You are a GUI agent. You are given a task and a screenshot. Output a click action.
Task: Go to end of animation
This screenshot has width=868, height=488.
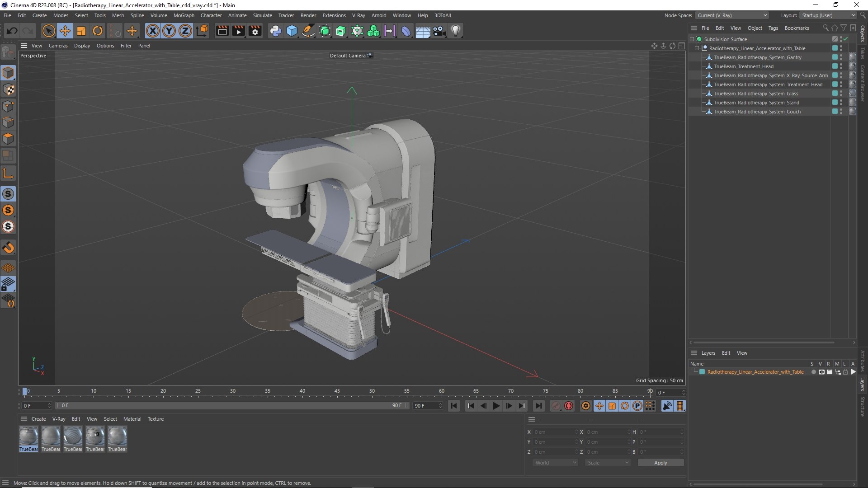tap(538, 406)
